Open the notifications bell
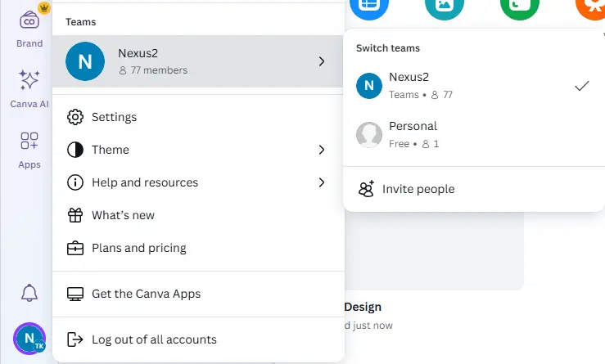 (29, 293)
